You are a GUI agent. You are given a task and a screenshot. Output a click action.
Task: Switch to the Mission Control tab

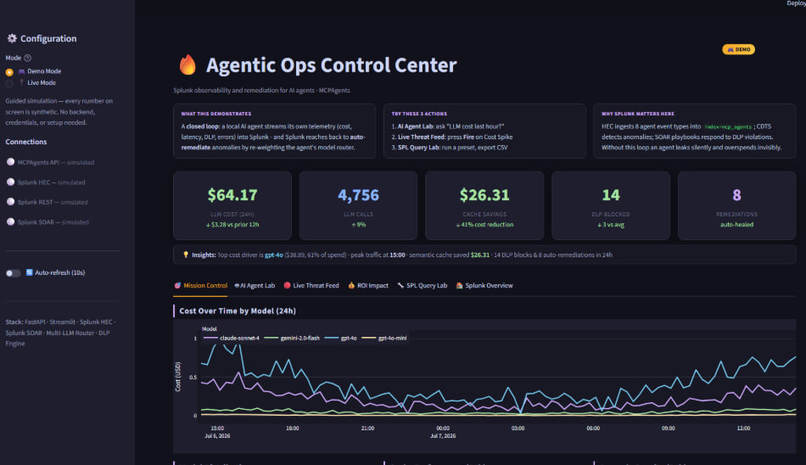[x=200, y=285]
